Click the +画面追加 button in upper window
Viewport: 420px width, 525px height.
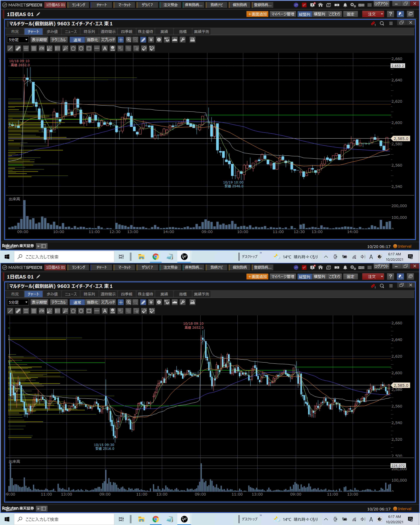point(257,14)
